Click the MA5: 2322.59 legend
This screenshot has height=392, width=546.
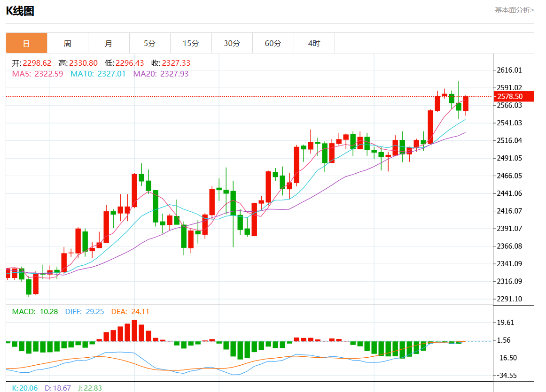click(38, 74)
